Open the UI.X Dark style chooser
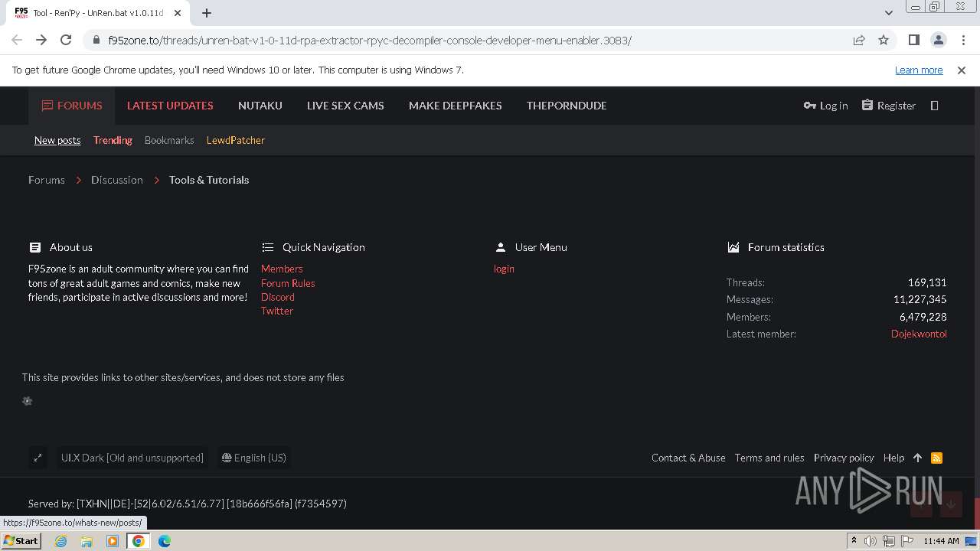 click(x=132, y=458)
